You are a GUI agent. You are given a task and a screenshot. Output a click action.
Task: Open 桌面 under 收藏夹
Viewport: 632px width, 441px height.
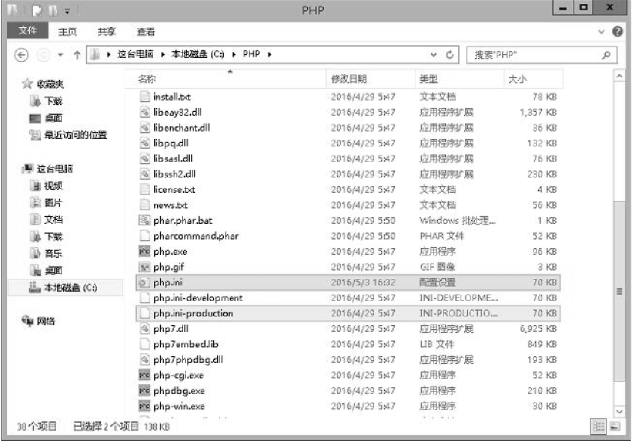pos(53,118)
